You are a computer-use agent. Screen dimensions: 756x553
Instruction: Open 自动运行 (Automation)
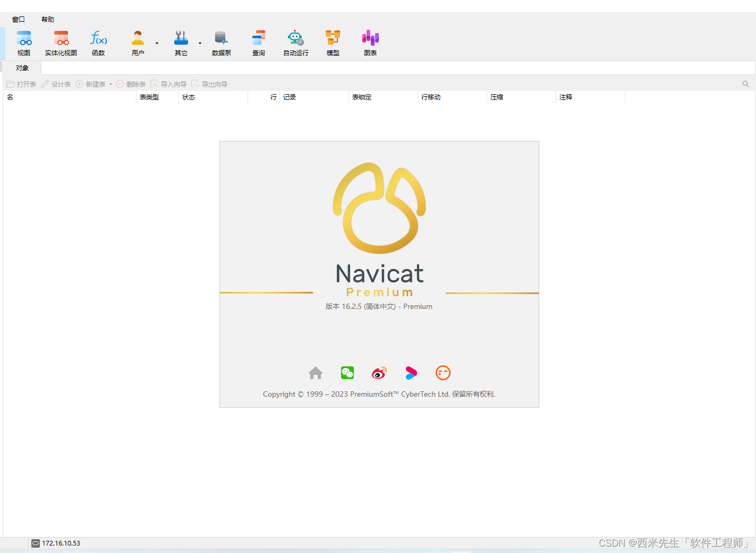[x=295, y=43]
